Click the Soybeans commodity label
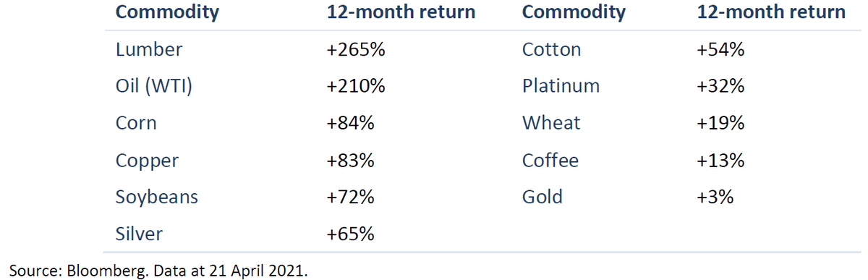This screenshot has height=280, width=868. pyautogui.click(x=157, y=197)
